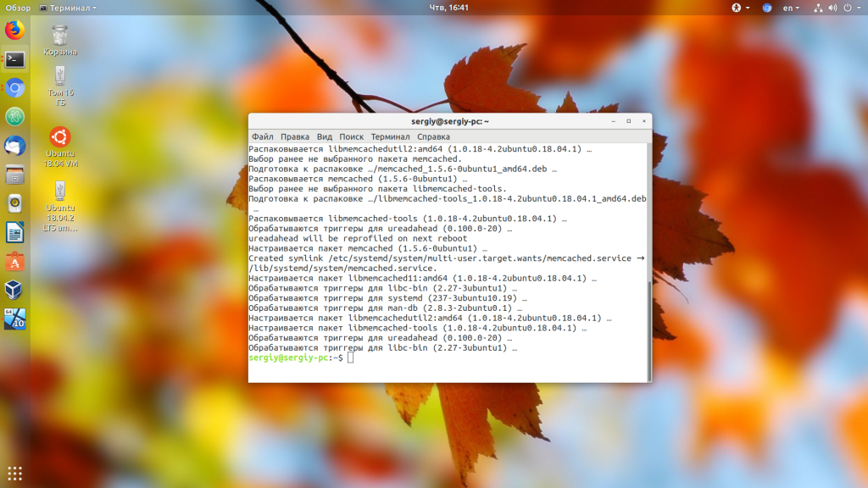This screenshot has height=488, width=868.
Task: Open Ubuntu Software center icon
Action: (x=15, y=262)
